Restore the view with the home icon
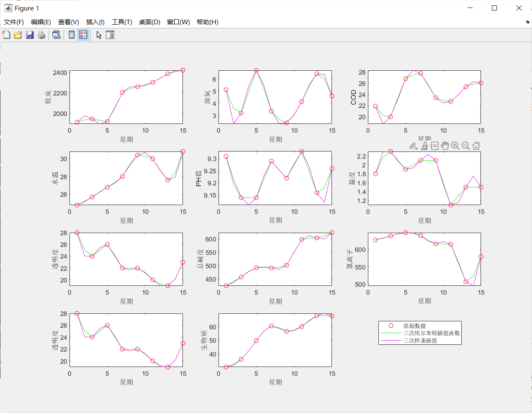The height and width of the screenshot is (413, 532). coord(476,146)
